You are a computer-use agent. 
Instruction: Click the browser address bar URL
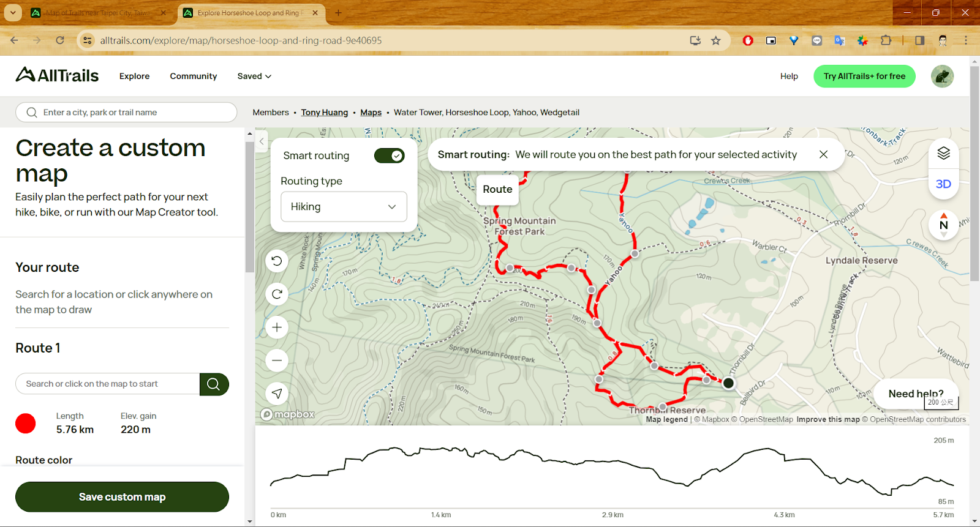(x=241, y=40)
